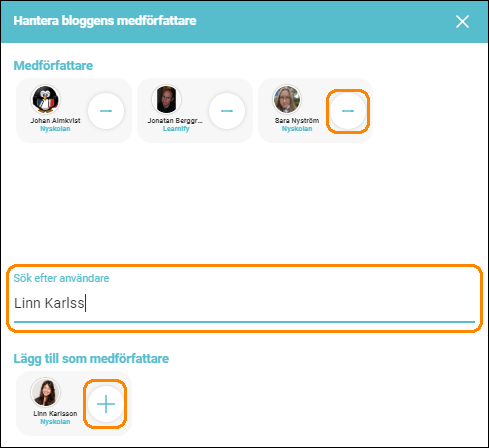
Task: Click the Sök efter användare search field
Action: pyautogui.click(x=244, y=303)
